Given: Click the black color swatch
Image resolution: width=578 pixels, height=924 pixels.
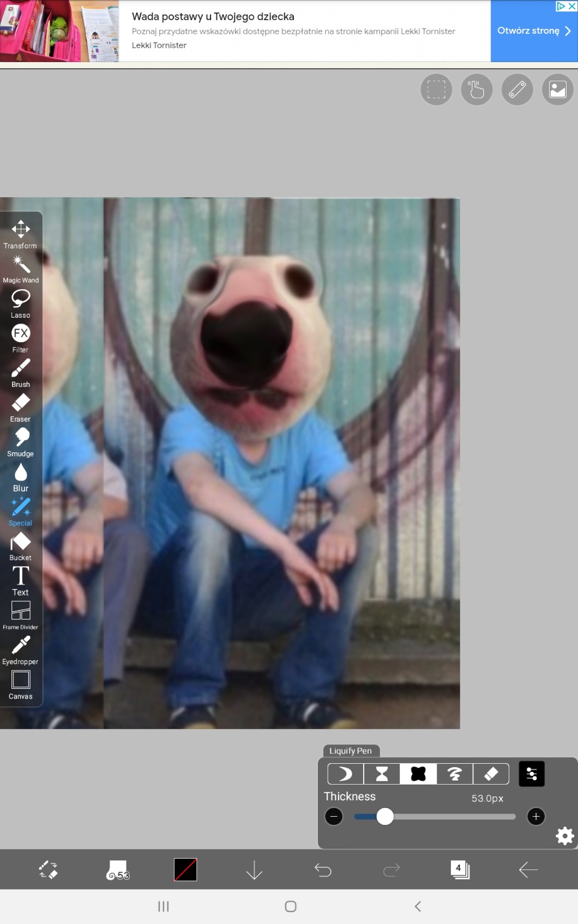Looking at the screenshot, I should (x=185, y=870).
